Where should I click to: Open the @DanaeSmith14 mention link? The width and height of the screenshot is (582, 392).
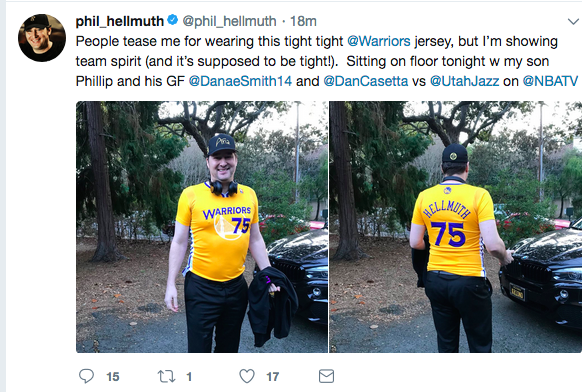240,81
